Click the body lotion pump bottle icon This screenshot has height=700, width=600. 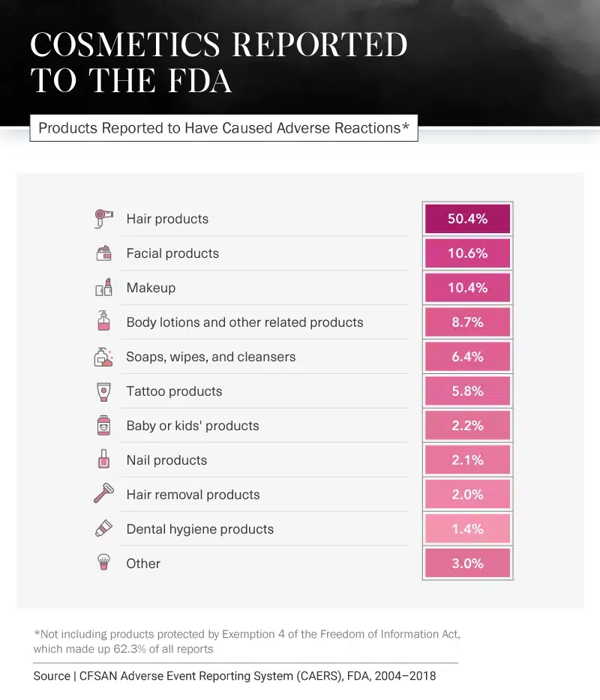(103, 322)
